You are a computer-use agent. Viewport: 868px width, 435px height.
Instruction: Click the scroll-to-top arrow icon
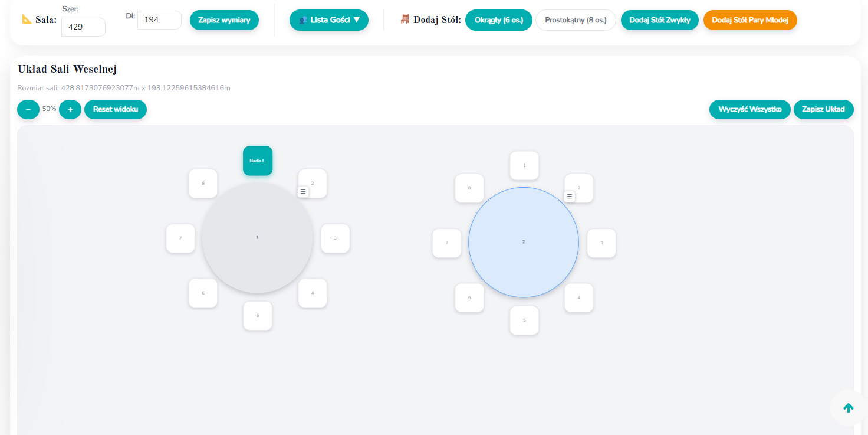pos(848,408)
